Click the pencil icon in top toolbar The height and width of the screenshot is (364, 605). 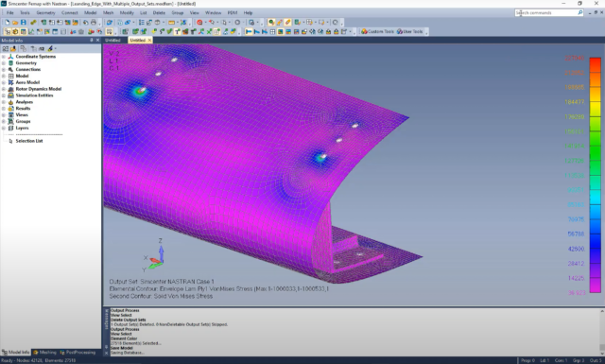click(x=280, y=23)
